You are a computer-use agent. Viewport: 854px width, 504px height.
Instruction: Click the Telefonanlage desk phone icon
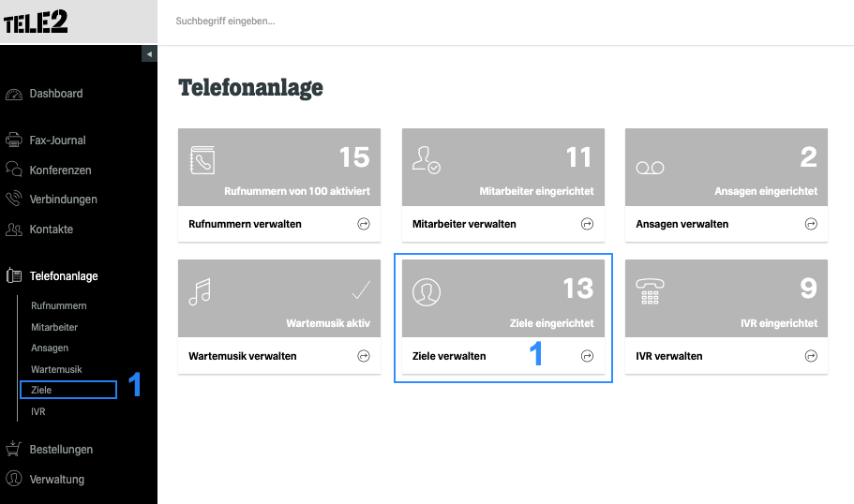14,275
